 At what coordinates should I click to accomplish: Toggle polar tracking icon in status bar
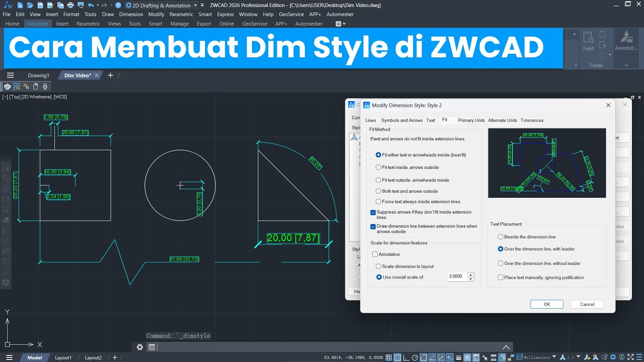415,357
